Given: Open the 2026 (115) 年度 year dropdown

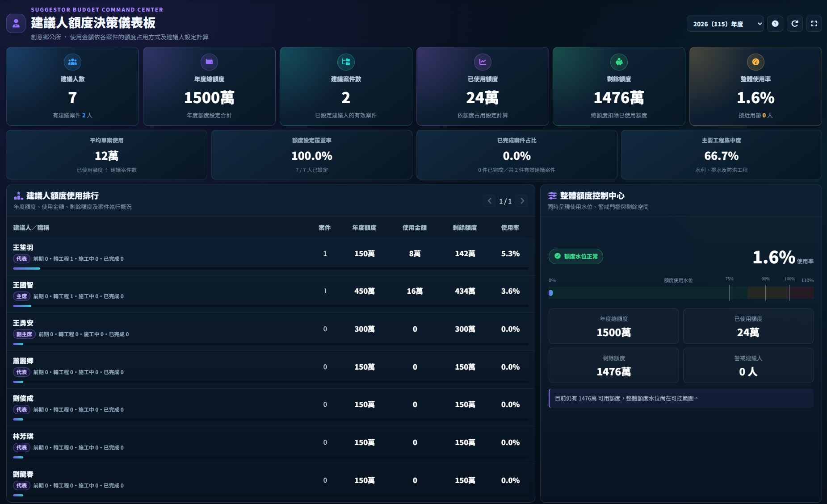Looking at the screenshot, I should [x=725, y=24].
